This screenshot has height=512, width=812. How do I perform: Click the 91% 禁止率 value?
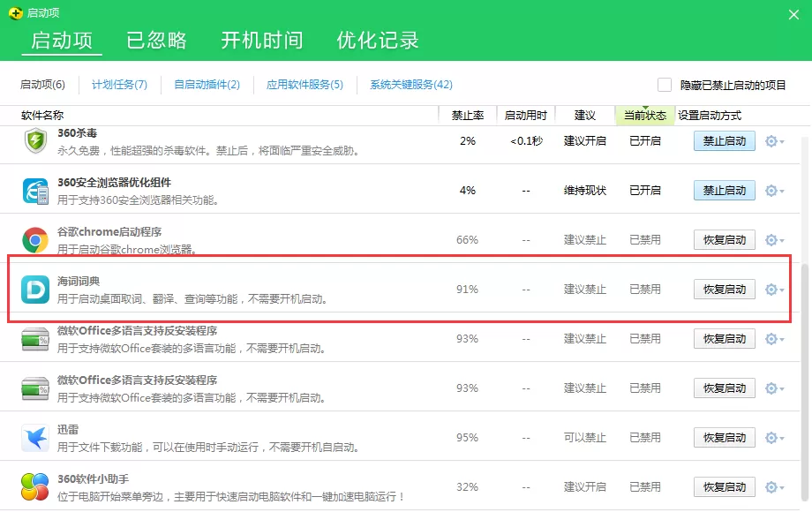pos(467,290)
